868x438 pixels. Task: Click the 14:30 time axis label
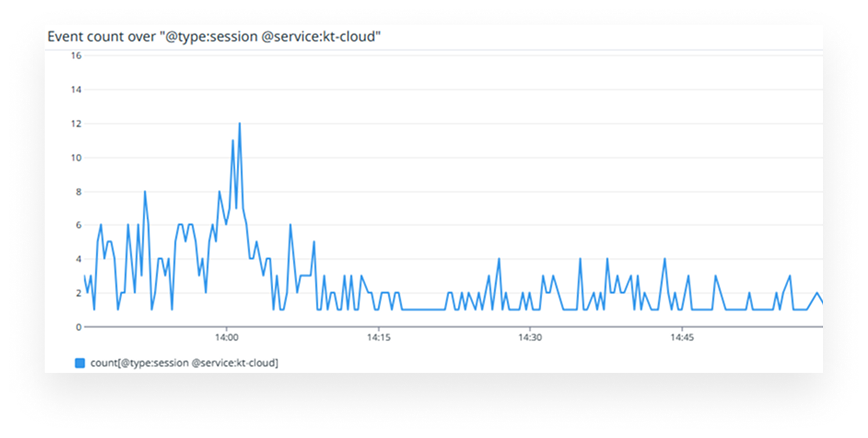pyautogui.click(x=529, y=338)
